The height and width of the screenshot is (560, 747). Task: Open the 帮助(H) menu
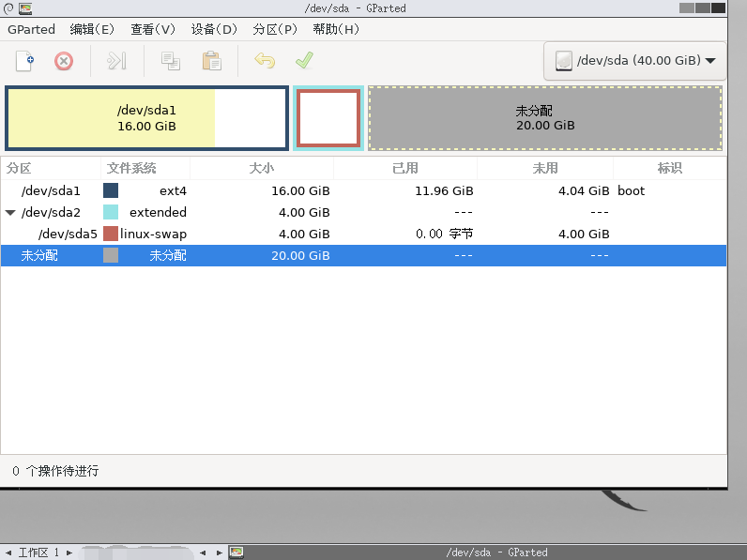click(x=336, y=29)
